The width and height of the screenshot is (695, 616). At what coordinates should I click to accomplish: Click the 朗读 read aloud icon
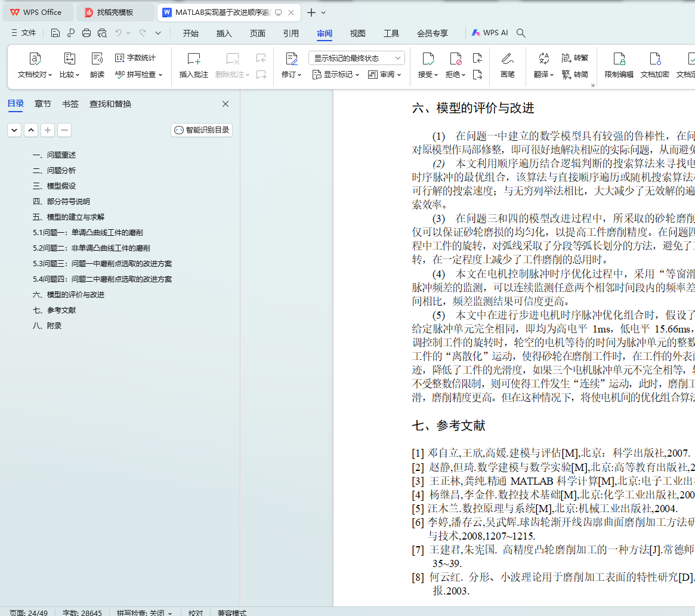click(x=97, y=58)
